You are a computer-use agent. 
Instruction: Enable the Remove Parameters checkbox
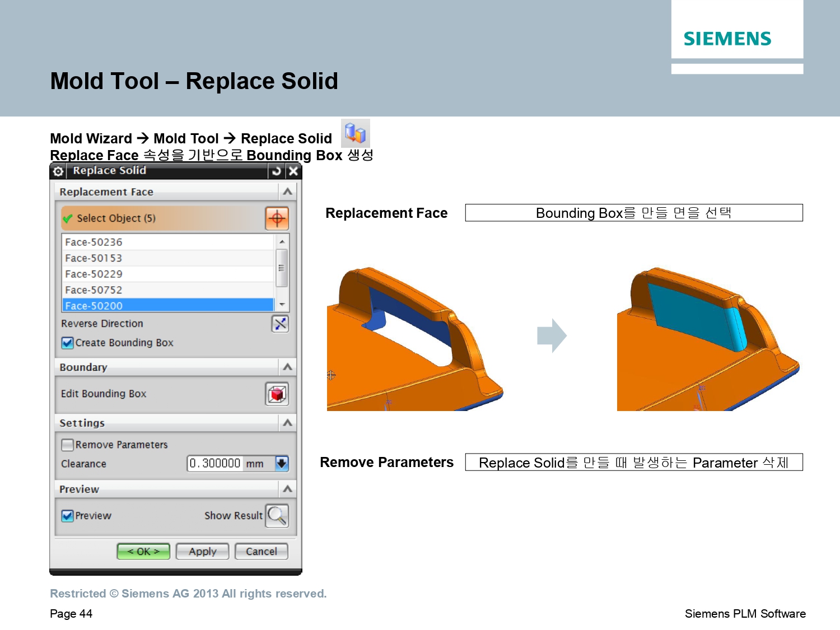pyautogui.click(x=68, y=445)
